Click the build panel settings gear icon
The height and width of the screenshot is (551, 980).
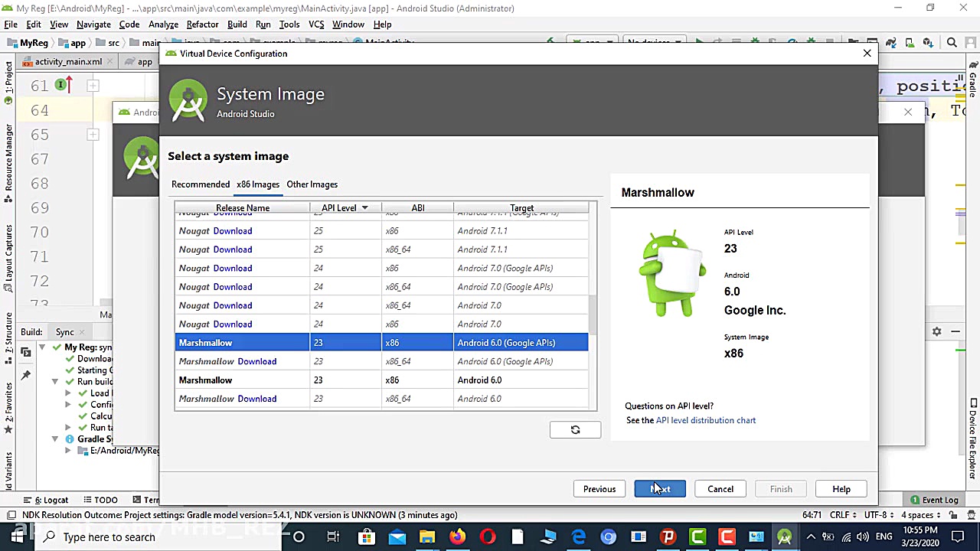936,331
